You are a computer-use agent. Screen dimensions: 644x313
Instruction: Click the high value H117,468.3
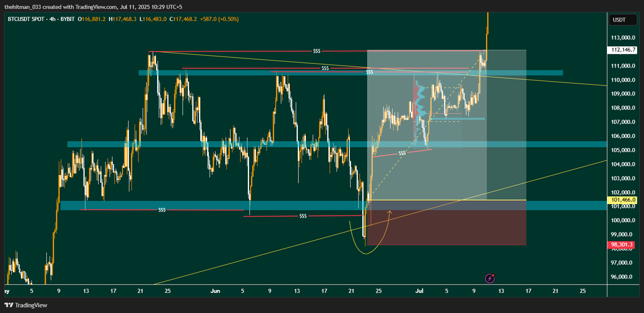pyautogui.click(x=122, y=19)
